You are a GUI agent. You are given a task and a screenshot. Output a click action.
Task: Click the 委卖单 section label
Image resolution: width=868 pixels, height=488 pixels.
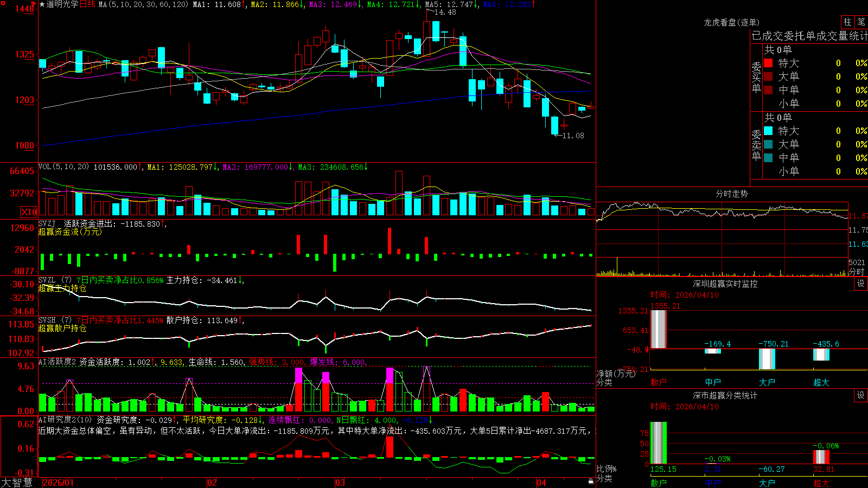(x=756, y=145)
